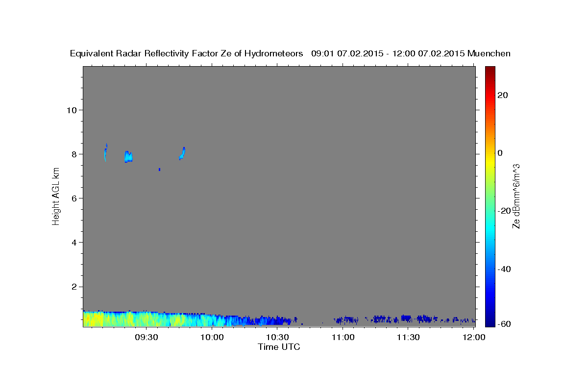The height and width of the screenshot is (392, 588).
Task: Click the 09:30 time tick label
Action: 147,338
